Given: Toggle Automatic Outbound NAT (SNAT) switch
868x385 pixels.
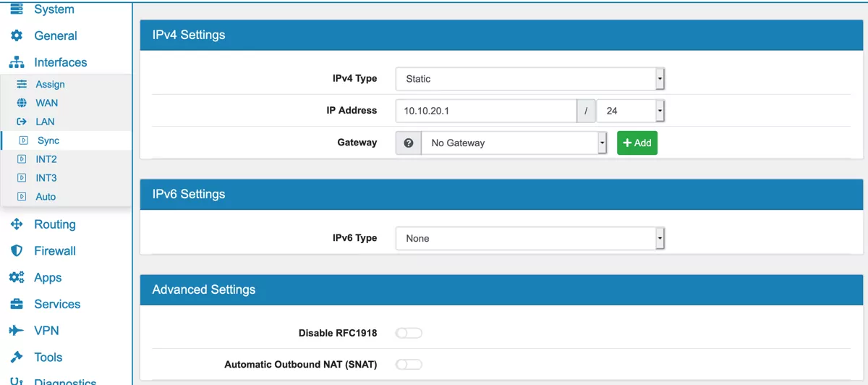Looking at the screenshot, I should pyautogui.click(x=409, y=364).
